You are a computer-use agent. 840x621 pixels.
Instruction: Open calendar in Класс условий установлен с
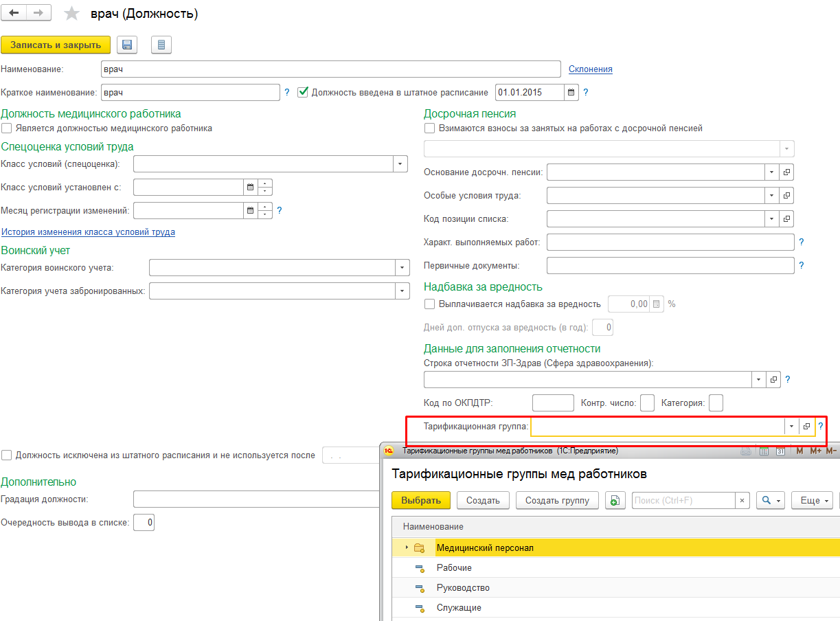tap(250, 187)
